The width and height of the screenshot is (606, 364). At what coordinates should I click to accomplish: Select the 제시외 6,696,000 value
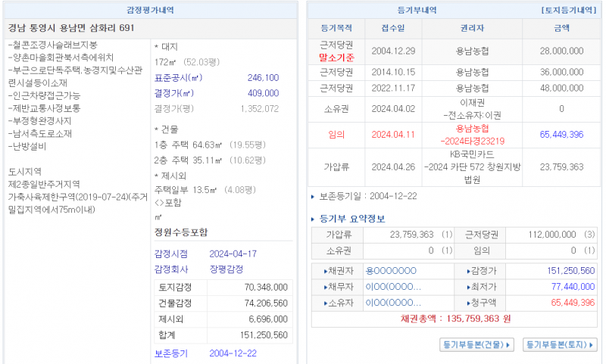(268, 319)
